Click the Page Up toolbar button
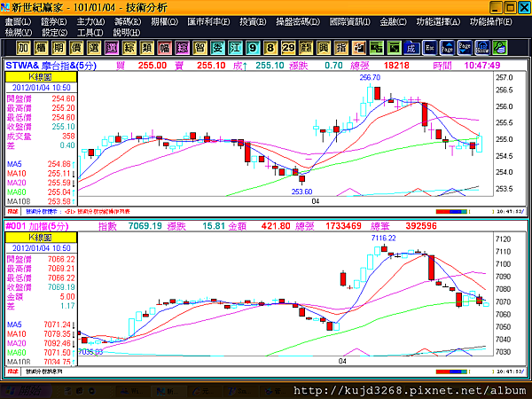 tap(447, 48)
